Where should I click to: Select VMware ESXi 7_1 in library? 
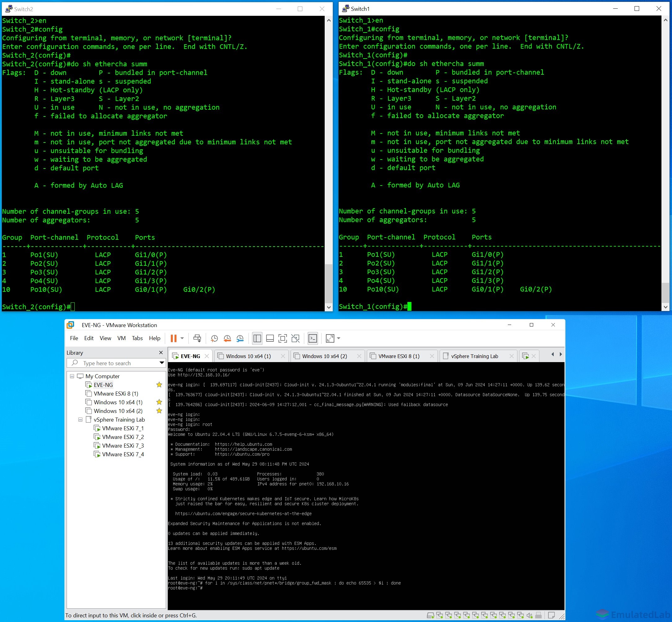tap(123, 428)
